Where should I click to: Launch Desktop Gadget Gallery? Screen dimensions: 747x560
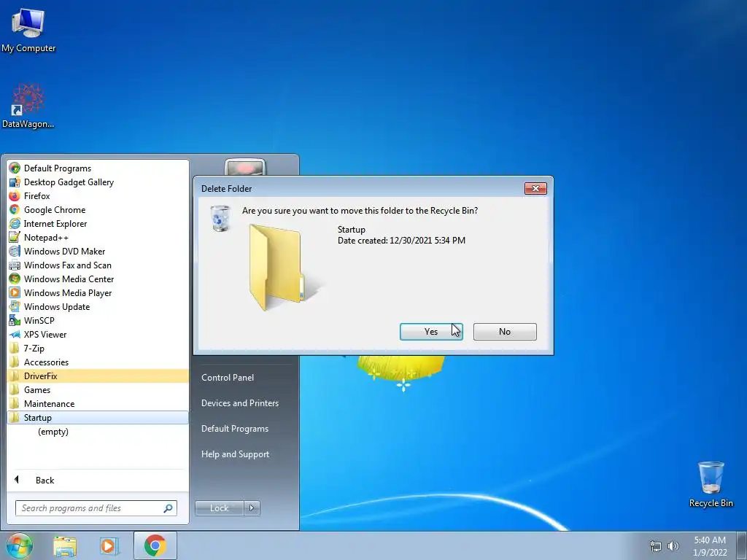[98, 182]
